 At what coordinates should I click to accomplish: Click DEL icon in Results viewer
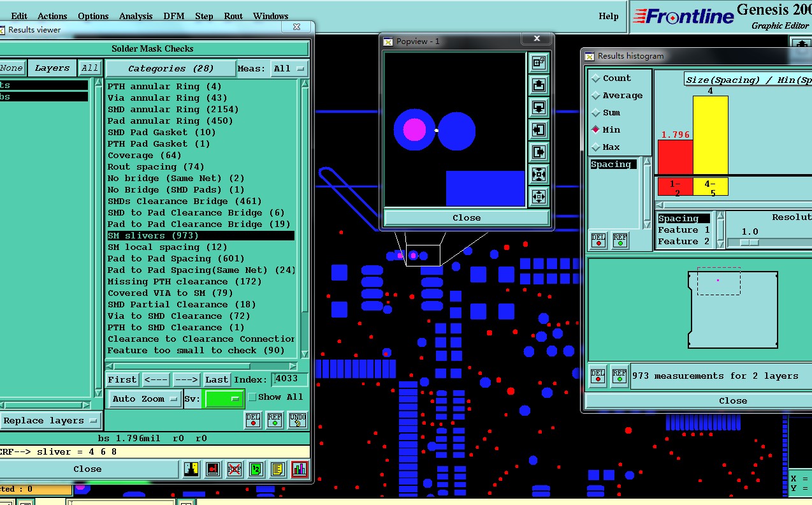(253, 420)
